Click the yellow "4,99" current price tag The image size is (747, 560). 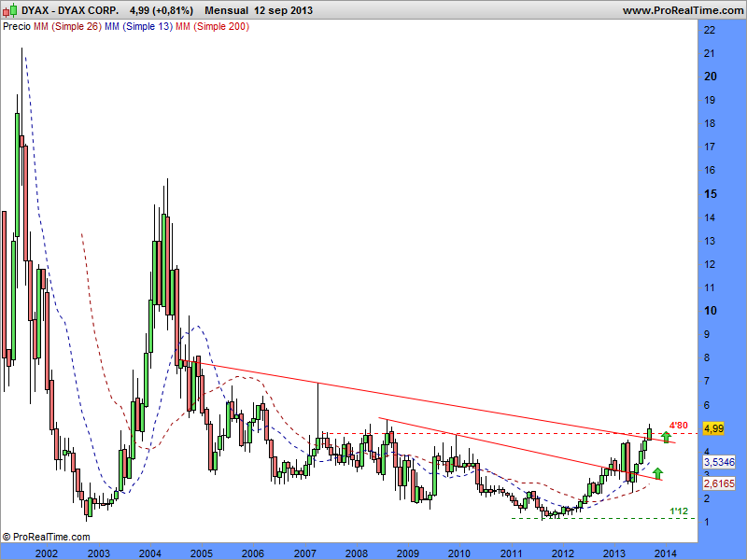(x=713, y=428)
